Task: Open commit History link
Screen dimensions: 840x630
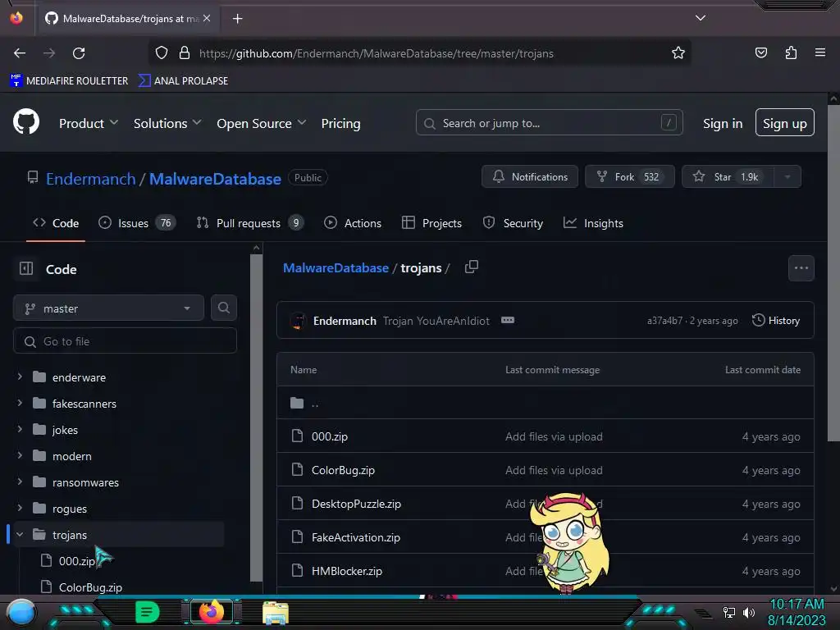Action: click(776, 321)
